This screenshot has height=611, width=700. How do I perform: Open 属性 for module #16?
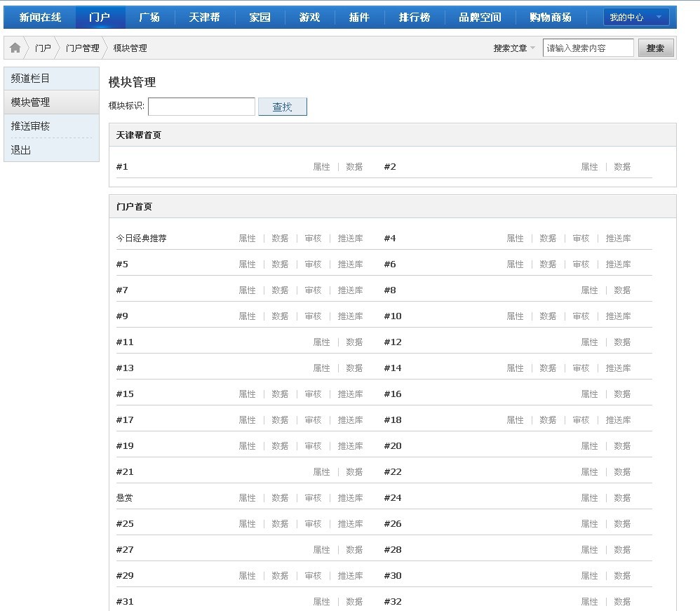point(589,394)
